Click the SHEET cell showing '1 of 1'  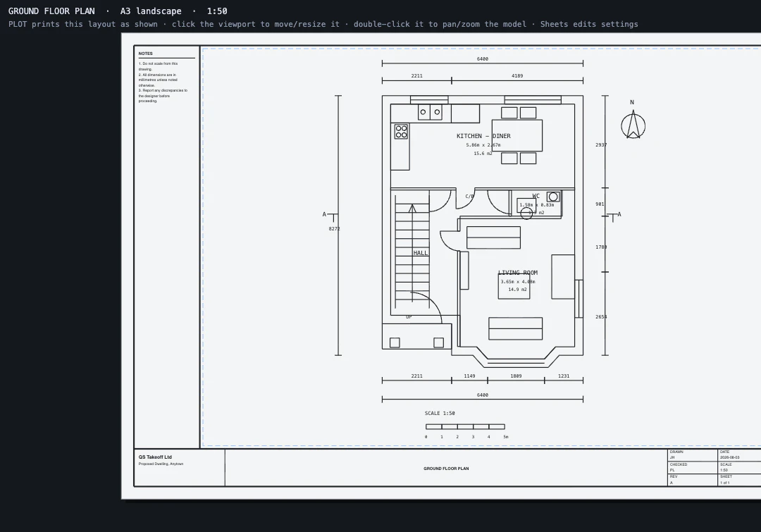click(740, 480)
